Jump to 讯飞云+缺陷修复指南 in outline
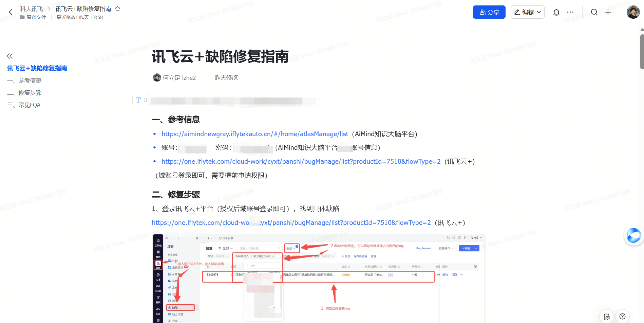Screen dimensions: 644x323 pos(37,68)
